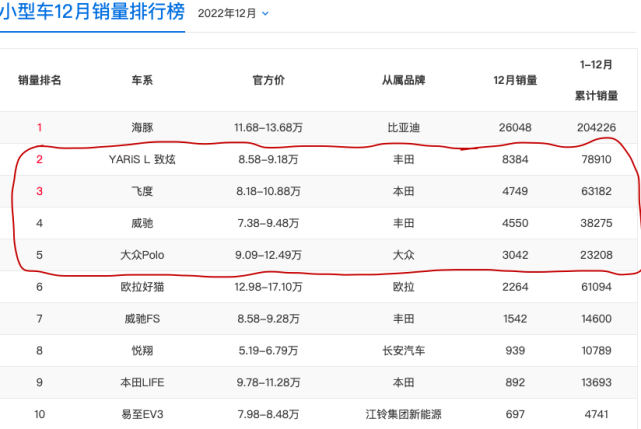
Task: Click the price 8.18-10.88万
Action: (x=269, y=191)
